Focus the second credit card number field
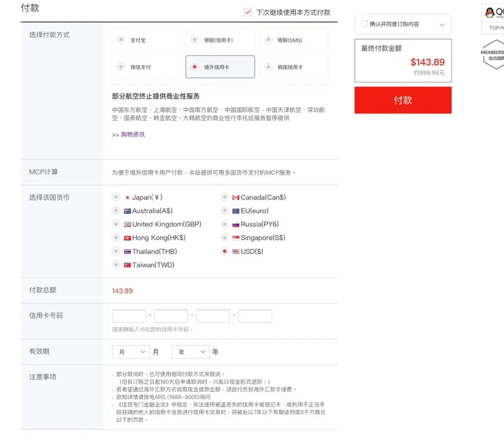 (171, 316)
